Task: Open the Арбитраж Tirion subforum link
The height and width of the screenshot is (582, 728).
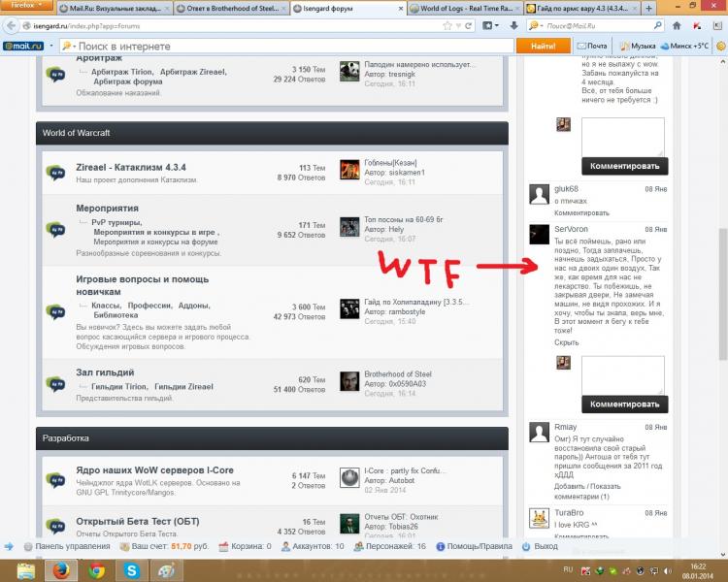Action: pos(122,72)
